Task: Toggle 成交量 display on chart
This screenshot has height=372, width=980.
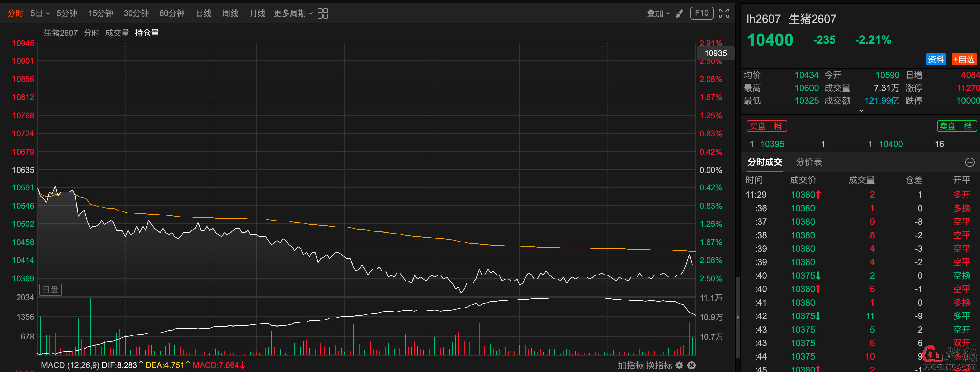Action: [x=117, y=33]
